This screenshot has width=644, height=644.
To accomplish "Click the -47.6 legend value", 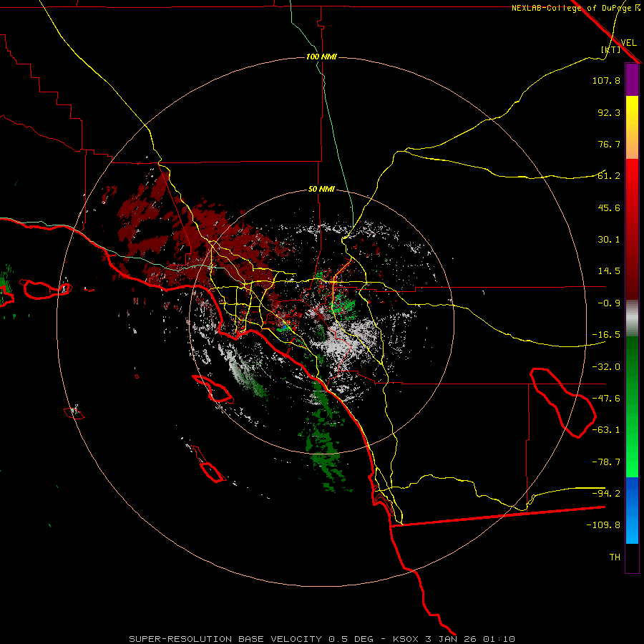I will click(606, 399).
